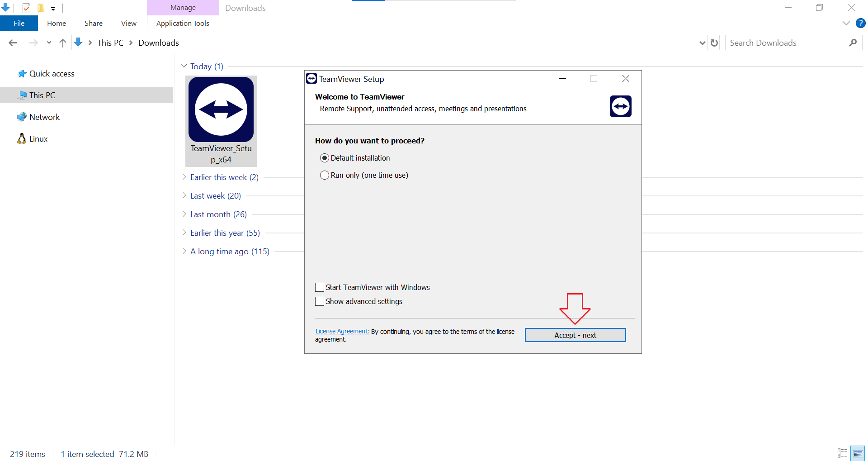Viewport: 868px width, 461px height.
Task: Switch to Details view icon in status bar
Action: (x=842, y=453)
